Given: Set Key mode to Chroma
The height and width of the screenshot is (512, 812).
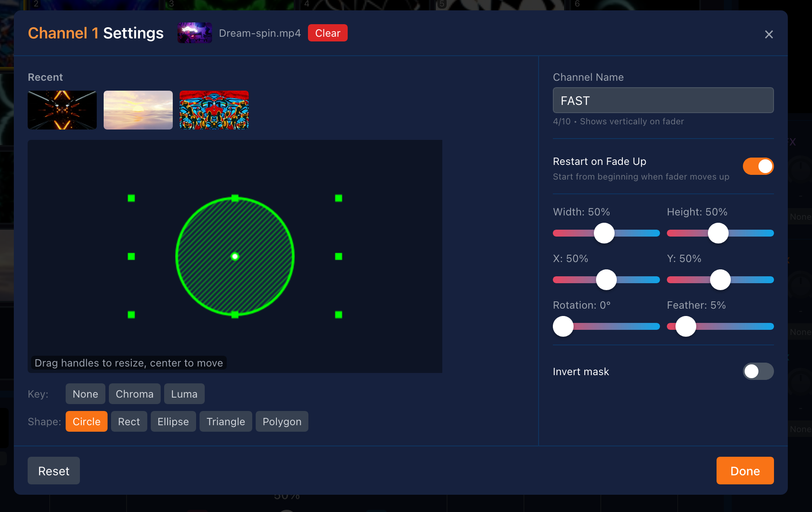Looking at the screenshot, I should pyautogui.click(x=134, y=394).
